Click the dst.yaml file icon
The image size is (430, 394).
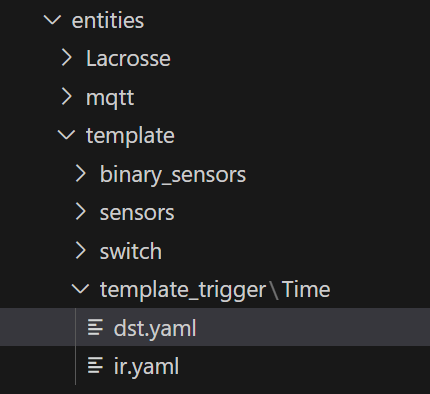95,327
